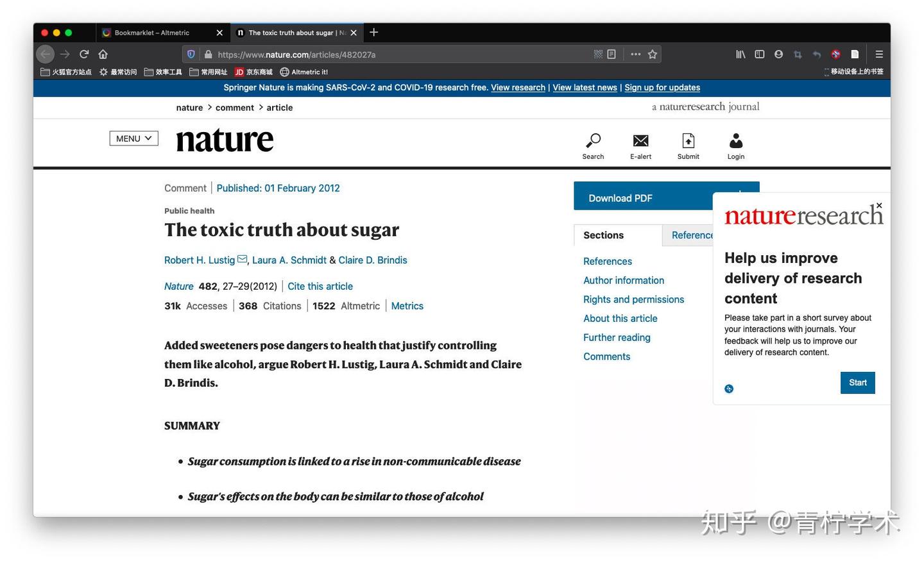
Task: Select the Firefox Library icon
Action: coord(740,54)
